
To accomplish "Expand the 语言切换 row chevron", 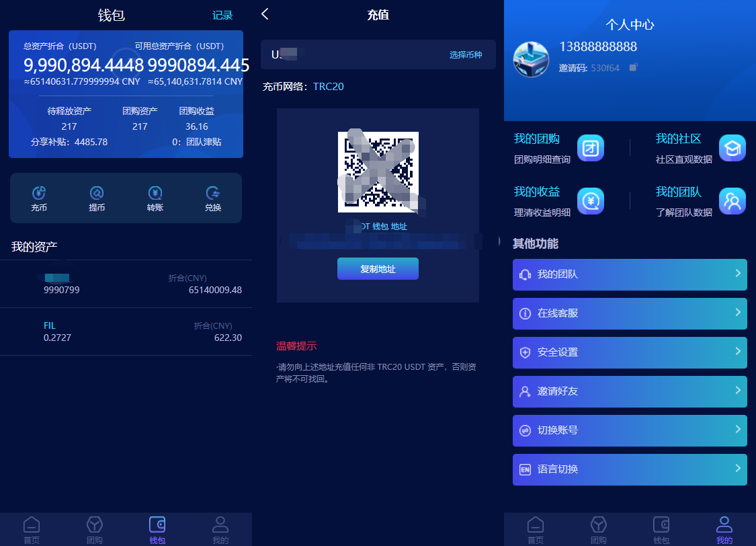I will 738,469.
